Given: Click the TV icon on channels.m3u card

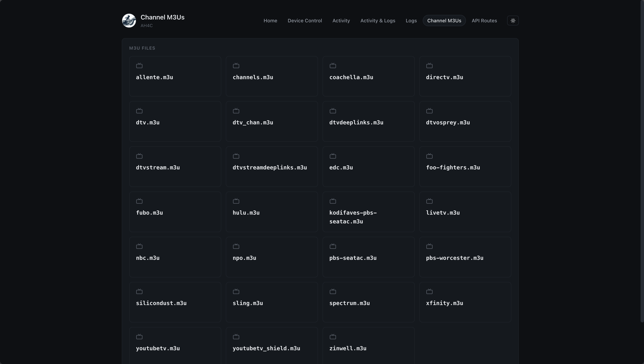Looking at the screenshot, I should point(236,66).
